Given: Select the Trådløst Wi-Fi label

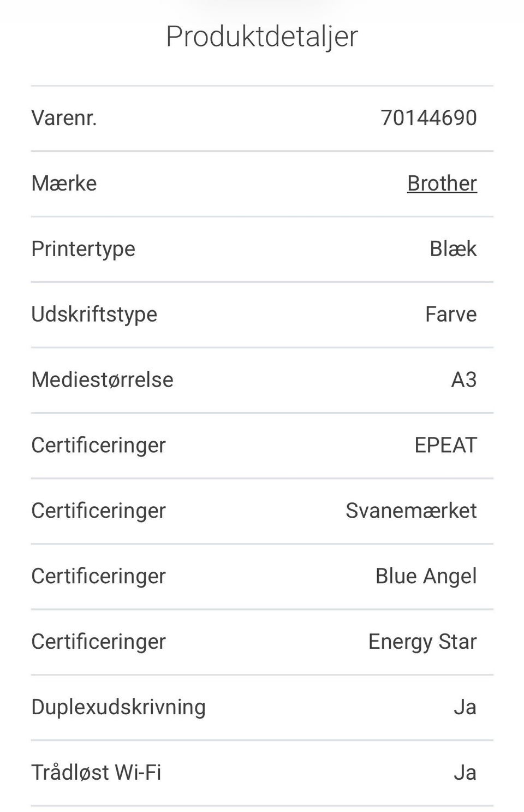Looking at the screenshot, I should 96,773.
